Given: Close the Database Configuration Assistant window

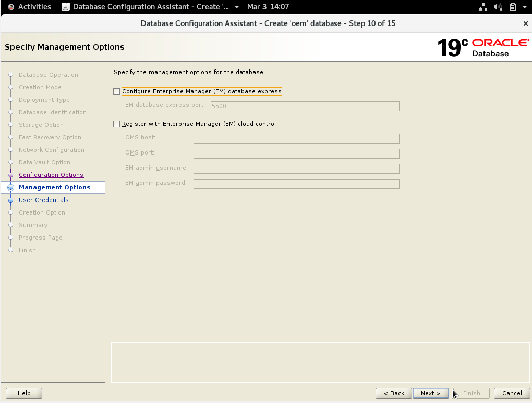Looking at the screenshot, I should (x=526, y=23).
